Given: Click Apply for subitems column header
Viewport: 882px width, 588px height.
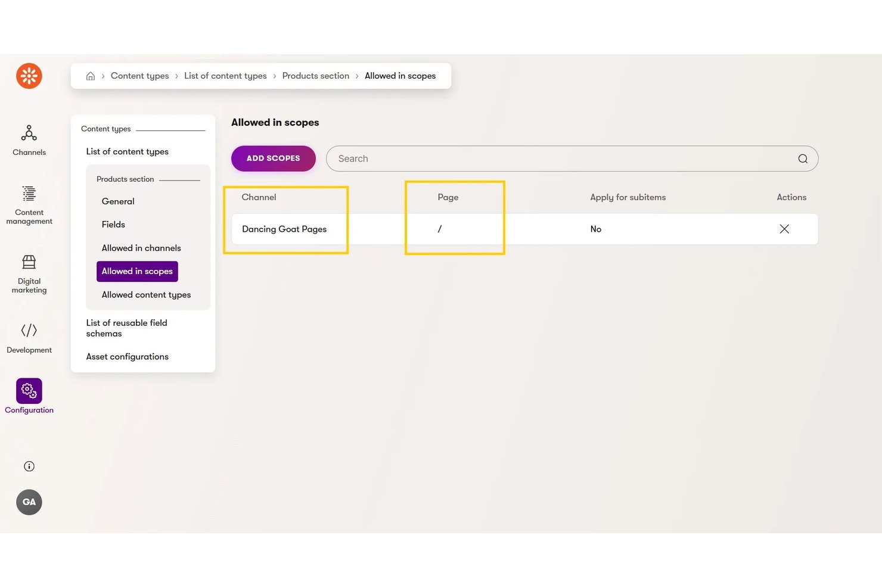Looking at the screenshot, I should pyautogui.click(x=628, y=197).
